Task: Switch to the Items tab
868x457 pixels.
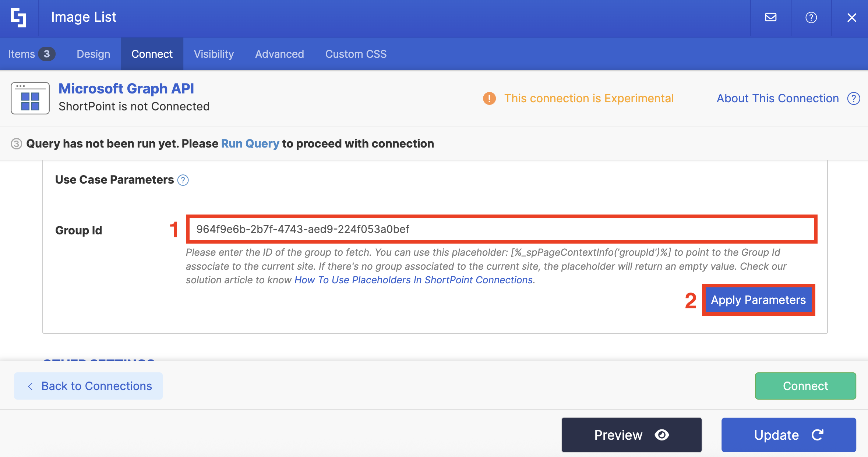Action: 31,54
